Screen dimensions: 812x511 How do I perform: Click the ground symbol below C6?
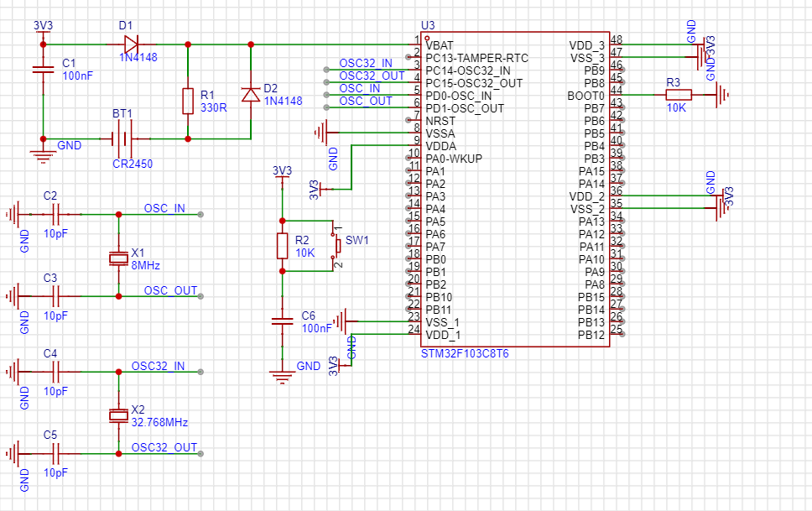[282, 376]
